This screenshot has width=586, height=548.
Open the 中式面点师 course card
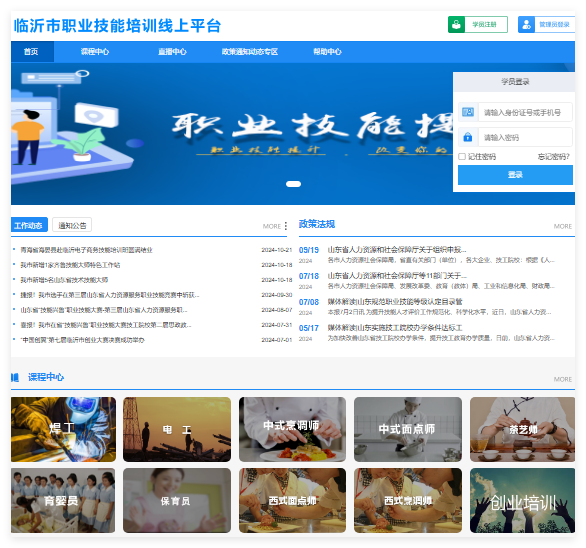(408, 429)
